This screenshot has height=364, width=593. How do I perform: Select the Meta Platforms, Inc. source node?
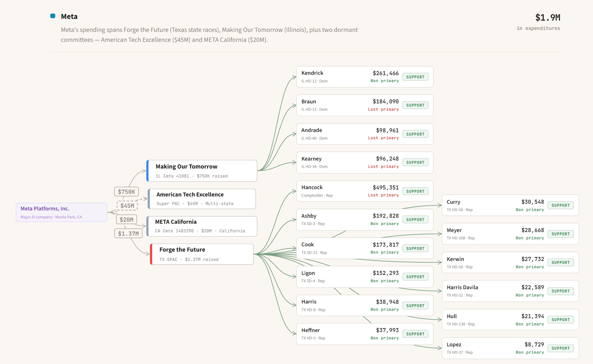tap(62, 212)
